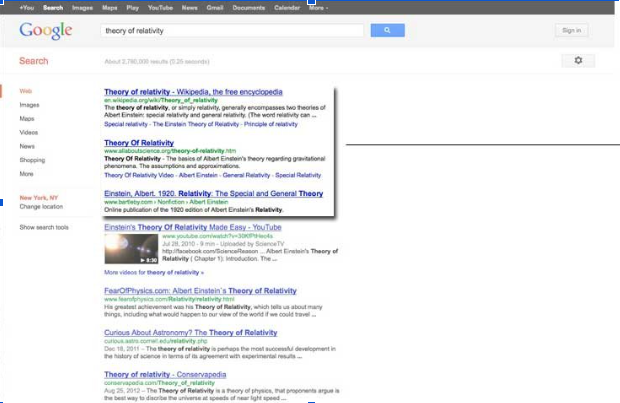Select Maps in the left sidebar

click(27, 119)
